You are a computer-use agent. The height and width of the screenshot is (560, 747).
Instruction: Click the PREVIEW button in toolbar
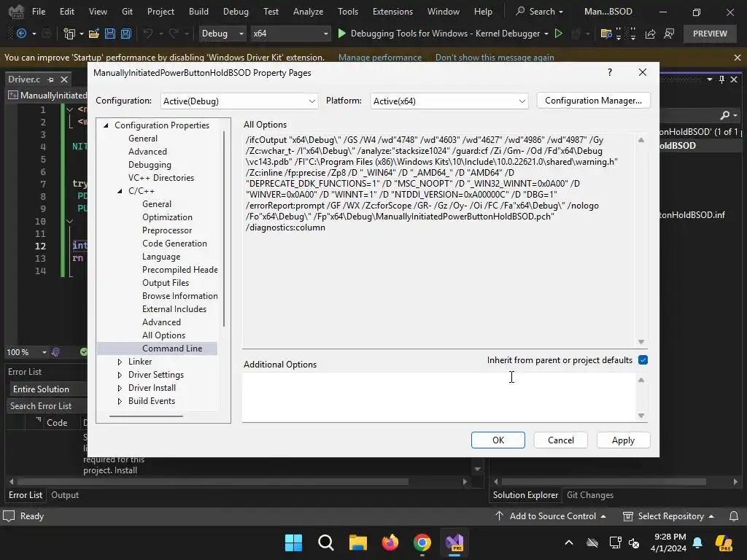point(710,34)
